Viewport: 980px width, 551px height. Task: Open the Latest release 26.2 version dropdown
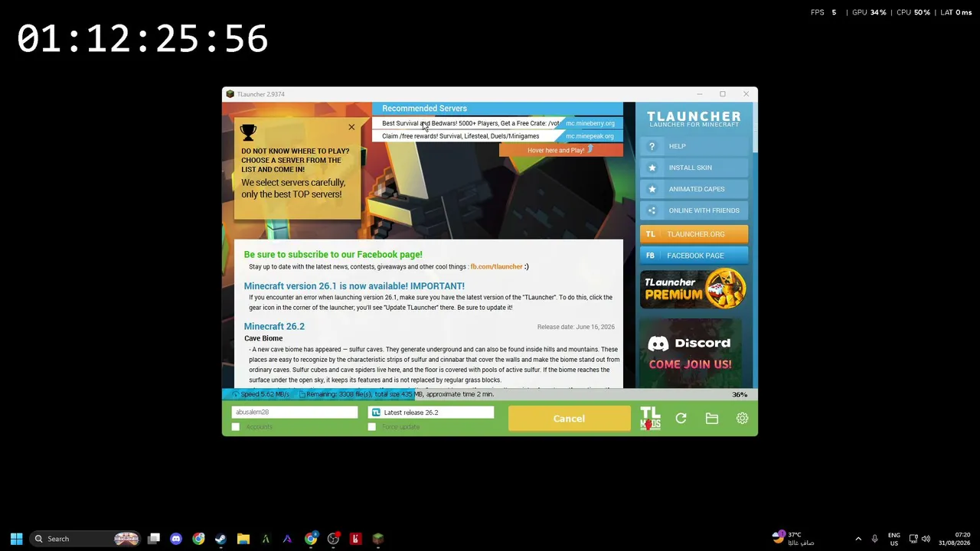point(431,412)
